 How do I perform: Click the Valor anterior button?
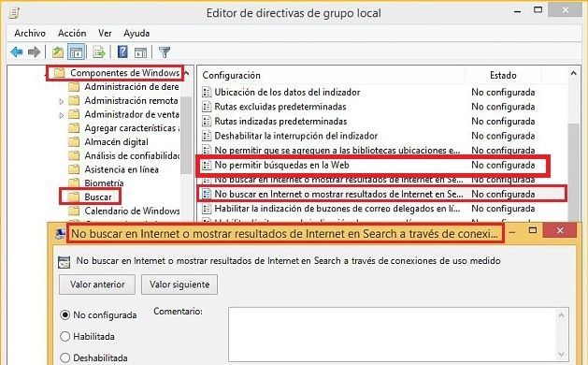(97, 285)
